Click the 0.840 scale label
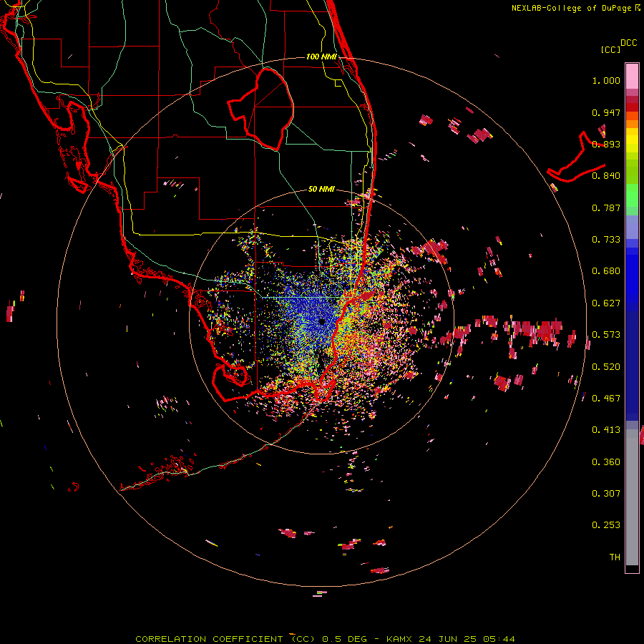Screen dimensions: 644x644 click(x=606, y=176)
